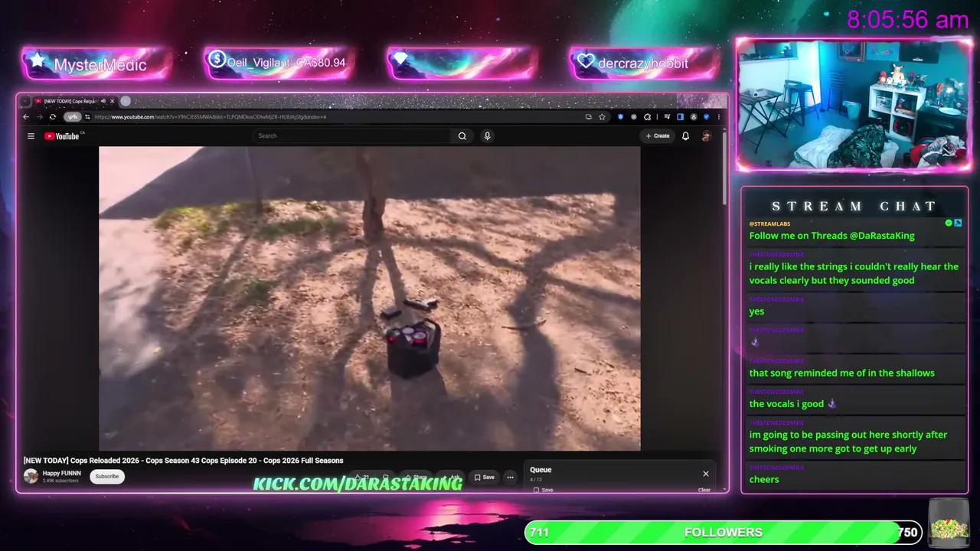Close the Cops Reloaded browser tab
This screenshot has width=980, height=551.
pos(112,101)
